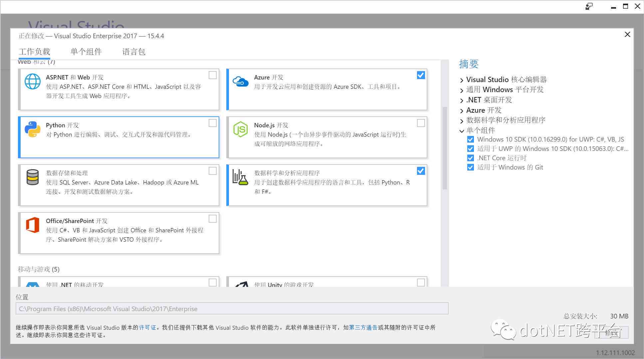Expand 数据科学和分析应用程序 summary item
This screenshot has width=644, height=359.
[x=462, y=121]
